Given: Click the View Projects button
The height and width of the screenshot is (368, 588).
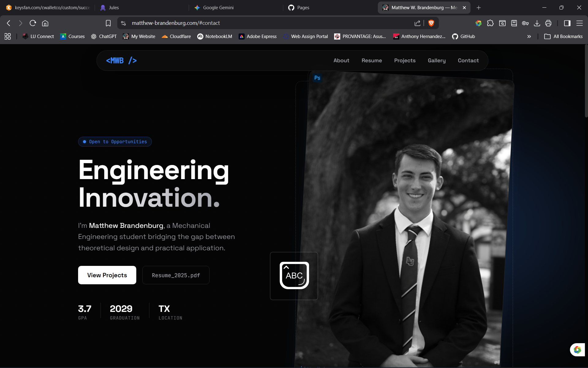Looking at the screenshot, I should click(x=107, y=275).
